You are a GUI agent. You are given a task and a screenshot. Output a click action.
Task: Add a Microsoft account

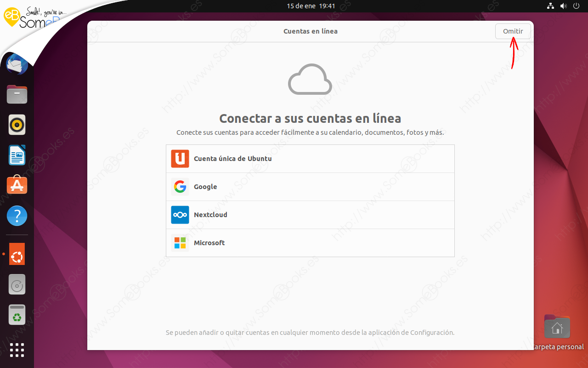310,243
